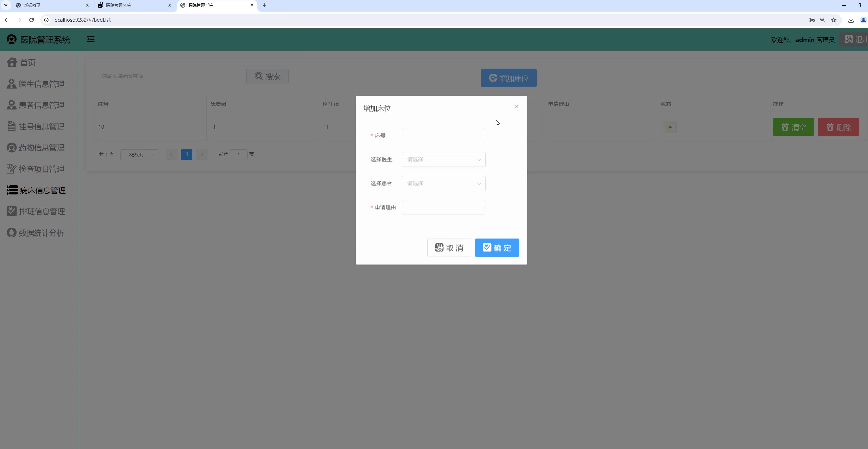Click the browser reload icon
The image size is (868, 449).
click(31, 20)
